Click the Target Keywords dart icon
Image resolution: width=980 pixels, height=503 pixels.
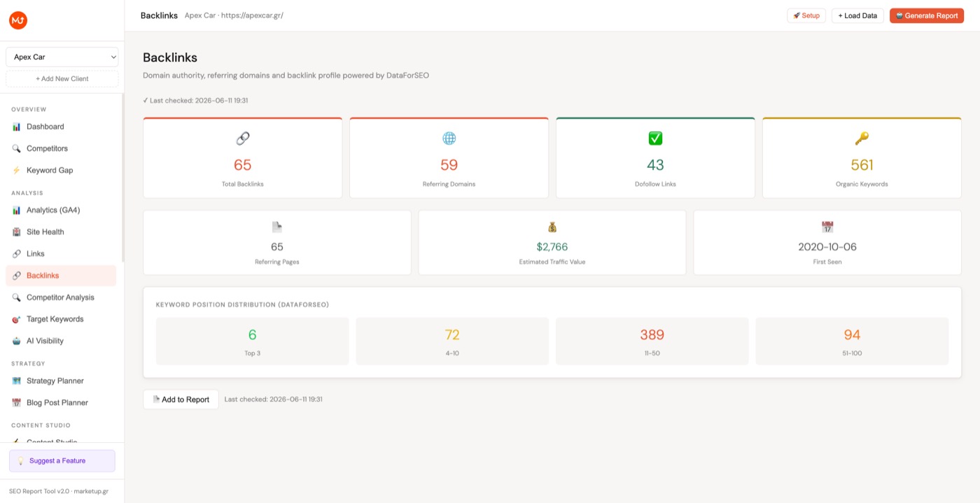[17, 319]
